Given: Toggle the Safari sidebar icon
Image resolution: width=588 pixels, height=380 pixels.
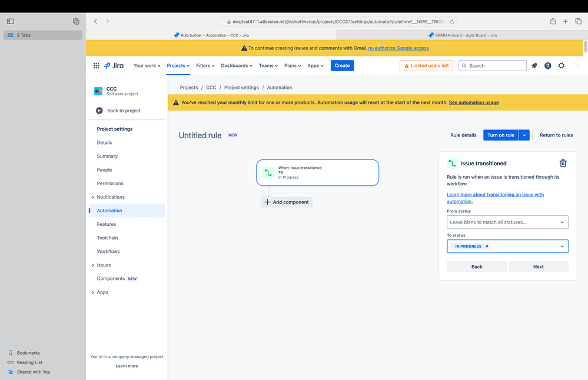Looking at the screenshot, I should 11,21.
